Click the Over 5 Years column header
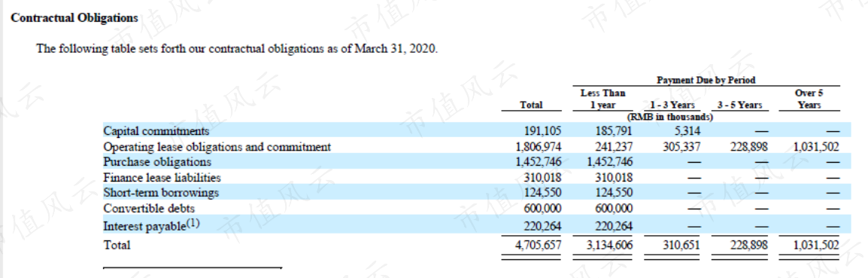868x278 pixels. click(x=809, y=99)
